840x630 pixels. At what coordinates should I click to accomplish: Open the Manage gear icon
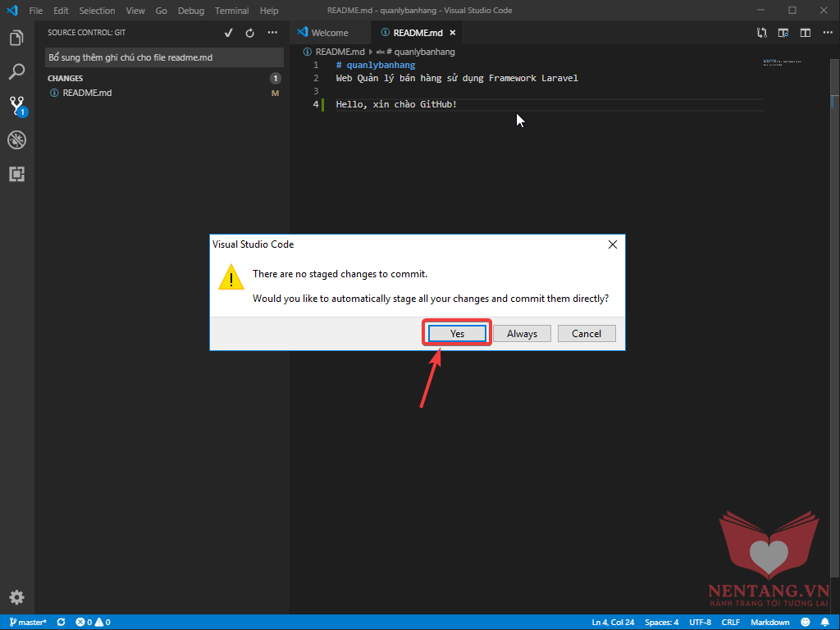pyautogui.click(x=16, y=597)
